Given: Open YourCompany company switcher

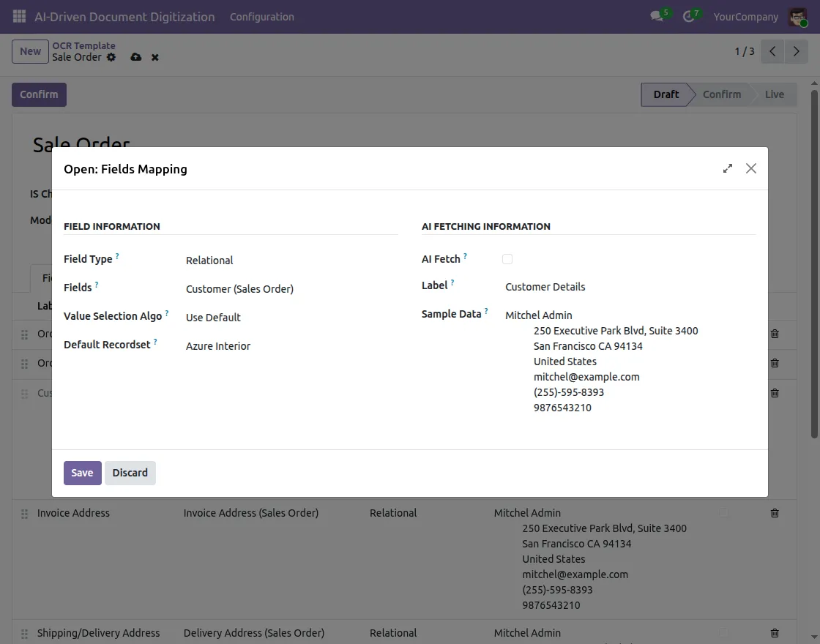Looking at the screenshot, I should click(x=746, y=17).
